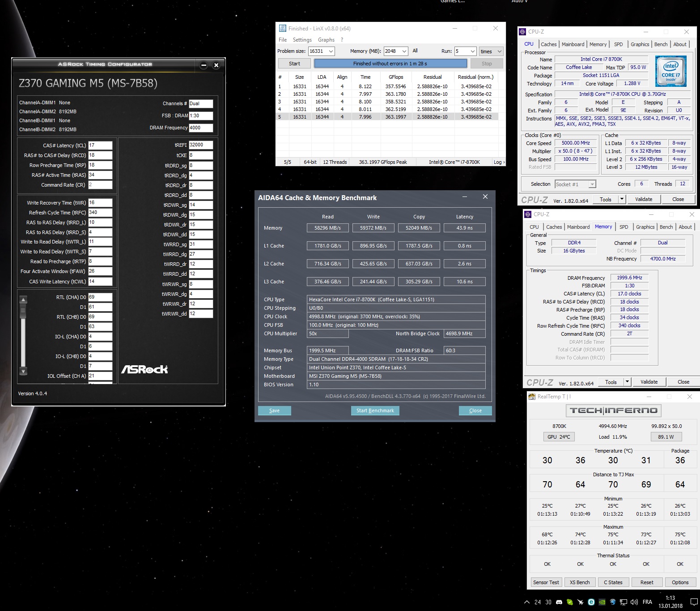
Task: Click the ASRock logo in Timing Configurator
Action: point(144,369)
